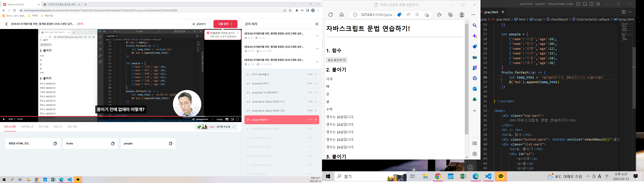Toggle picture-in-picture mode for the video
This screenshot has width=644, height=183.
coord(232,119)
